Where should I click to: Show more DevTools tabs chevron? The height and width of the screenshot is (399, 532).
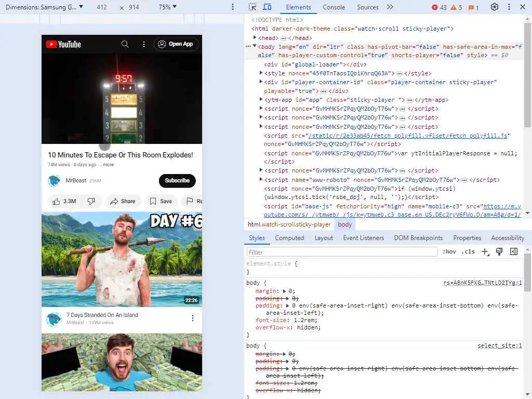[390, 7]
